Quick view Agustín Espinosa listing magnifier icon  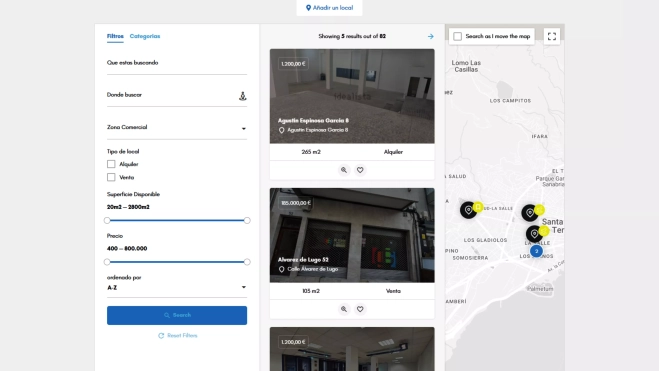(x=344, y=170)
